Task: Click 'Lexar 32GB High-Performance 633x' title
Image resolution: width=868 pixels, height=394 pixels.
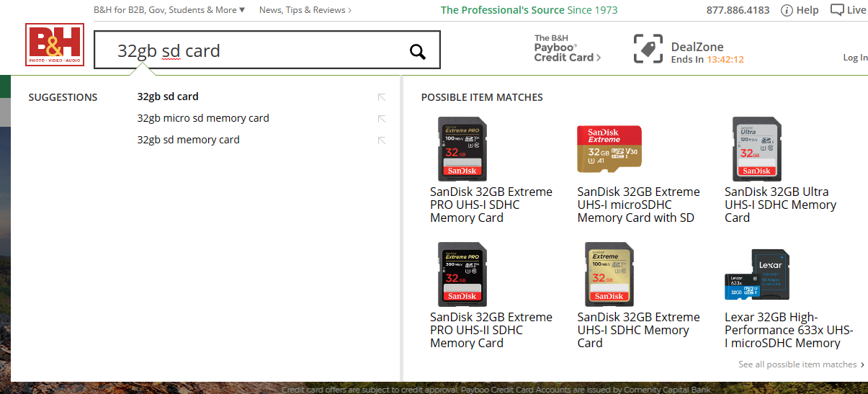Action: pyautogui.click(x=789, y=330)
